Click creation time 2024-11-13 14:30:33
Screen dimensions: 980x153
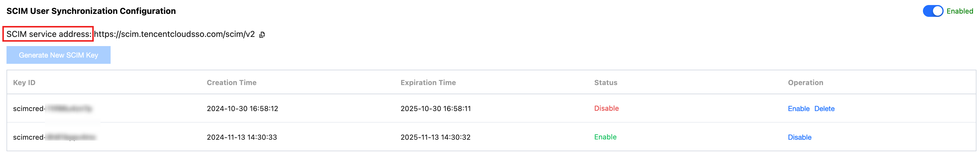click(242, 137)
